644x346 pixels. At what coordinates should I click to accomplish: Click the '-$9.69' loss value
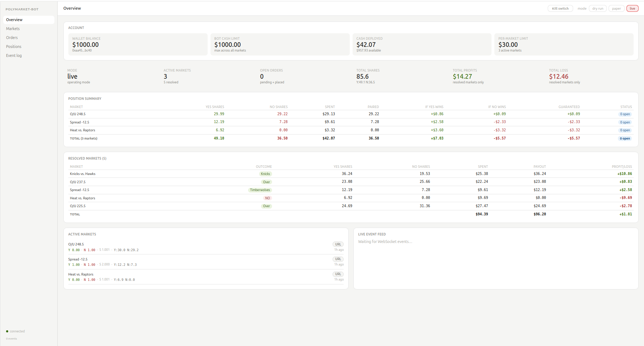(x=626, y=198)
